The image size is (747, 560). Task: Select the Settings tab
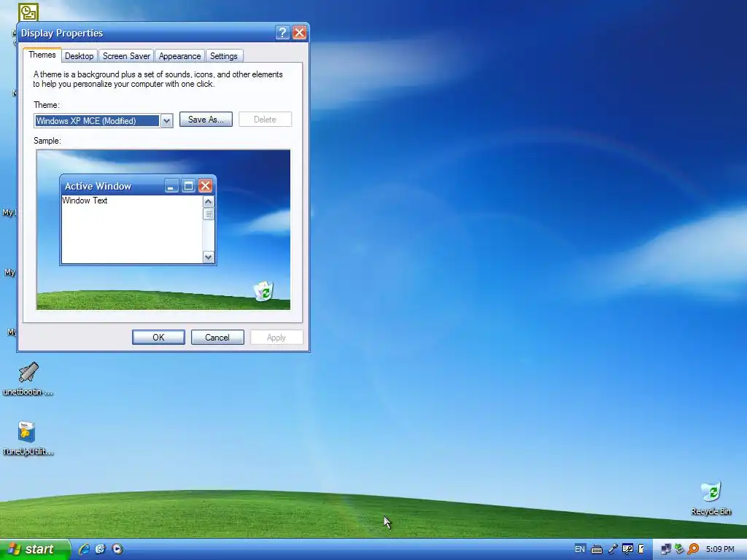tap(223, 56)
